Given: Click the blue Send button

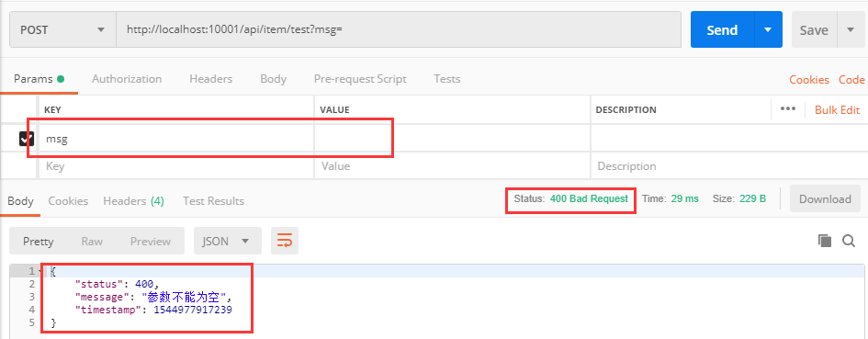Looking at the screenshot, I should (x=722, y=30).
